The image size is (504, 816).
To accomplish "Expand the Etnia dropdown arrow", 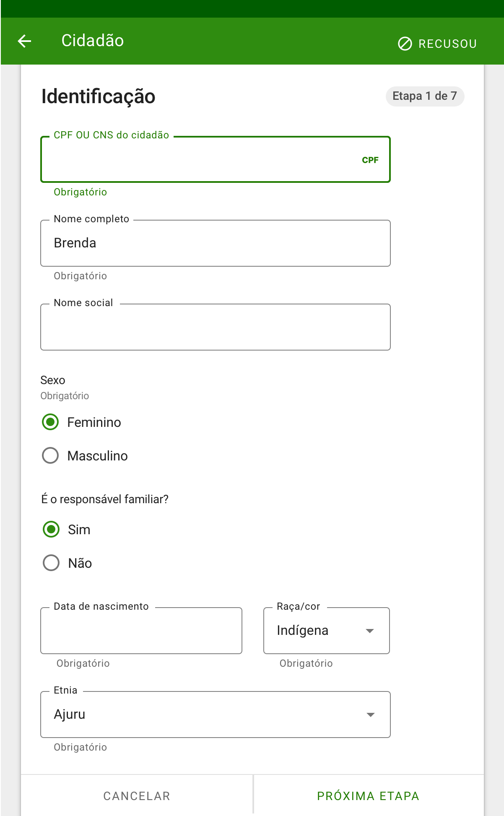I will tap(371, 715).
